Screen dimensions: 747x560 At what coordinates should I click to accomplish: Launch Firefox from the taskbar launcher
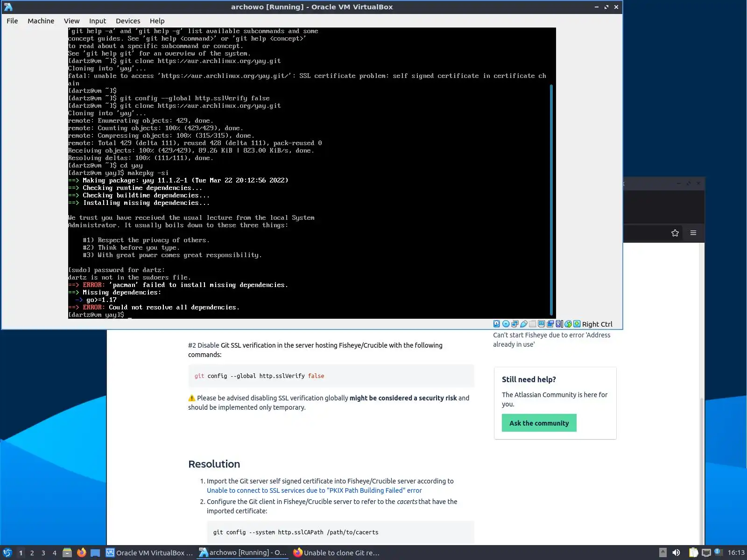tap(81, 553)
